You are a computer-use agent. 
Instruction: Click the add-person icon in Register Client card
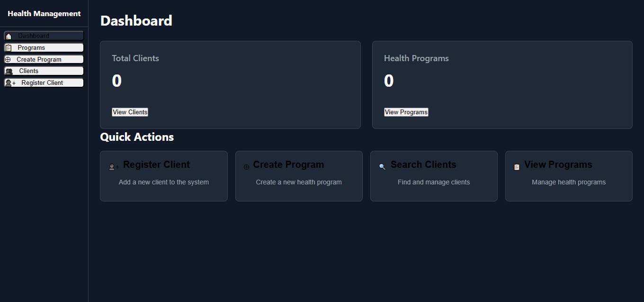click(114, 167)
